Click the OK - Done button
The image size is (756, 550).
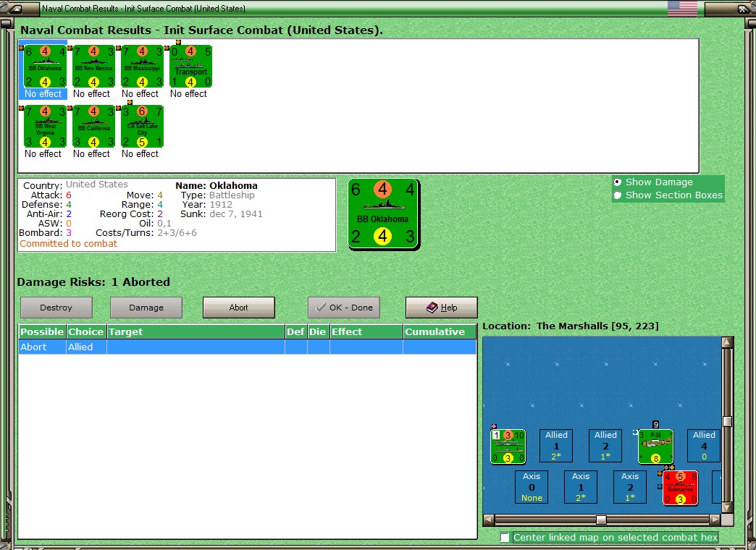(344, 308)
